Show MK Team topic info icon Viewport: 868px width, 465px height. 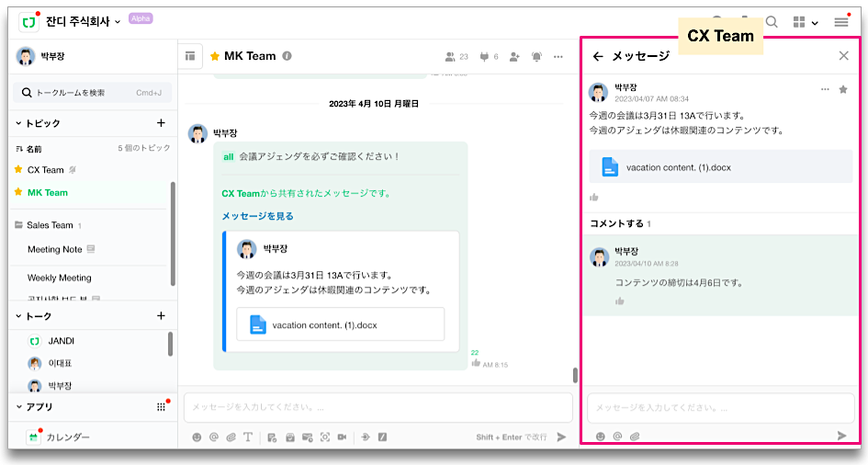[287, 56]
